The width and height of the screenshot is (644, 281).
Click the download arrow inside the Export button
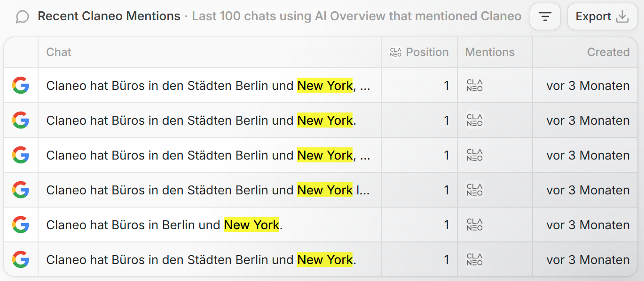click(623, 16)
